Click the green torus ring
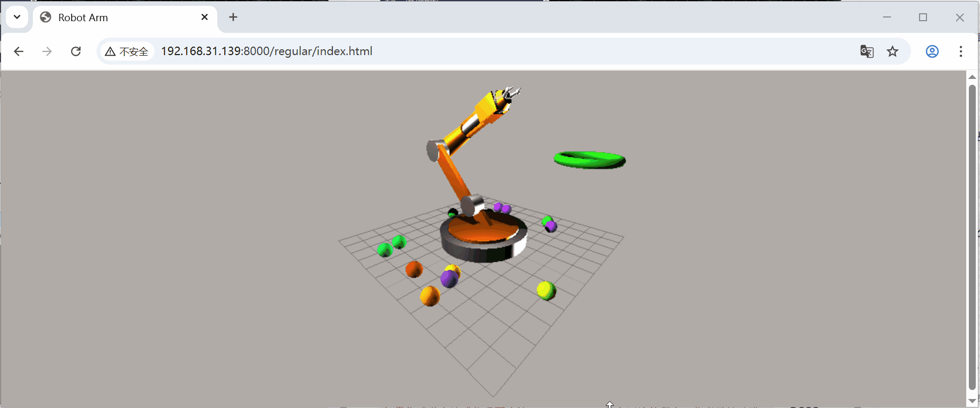The height and width of the screenshot is (408, 980). 590,159
